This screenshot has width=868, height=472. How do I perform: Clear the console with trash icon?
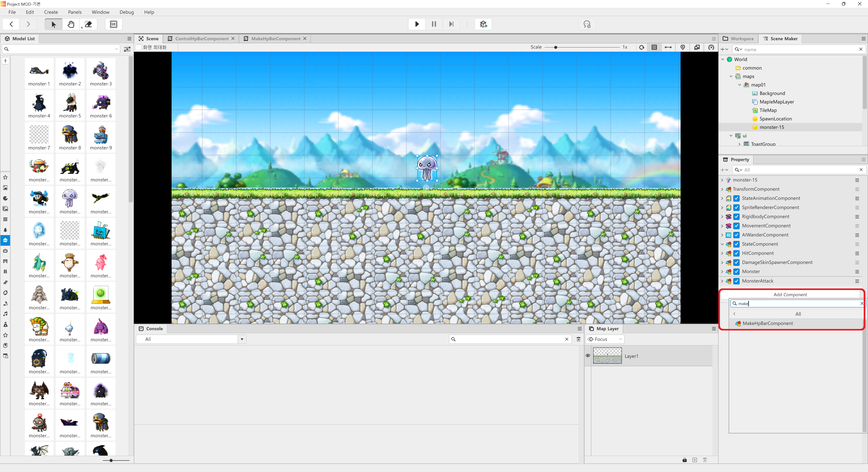(x=579, y=339)
